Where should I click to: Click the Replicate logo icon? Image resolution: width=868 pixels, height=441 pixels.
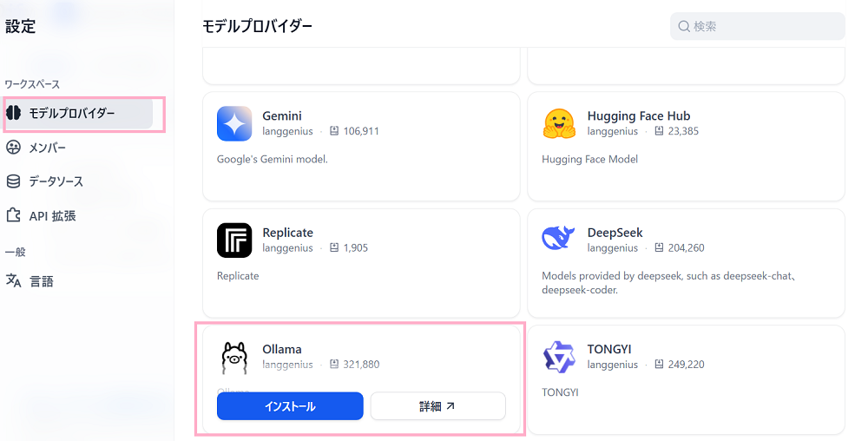tap(234, 240)
